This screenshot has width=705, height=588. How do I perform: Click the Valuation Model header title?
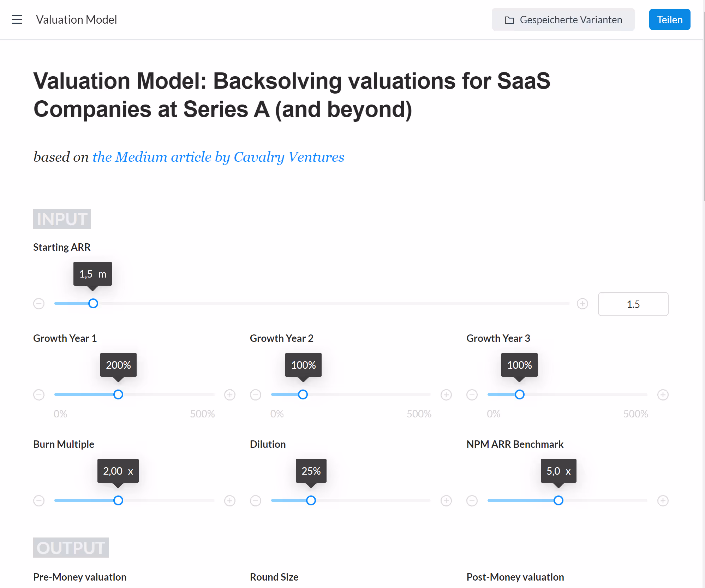pos(76,19)
